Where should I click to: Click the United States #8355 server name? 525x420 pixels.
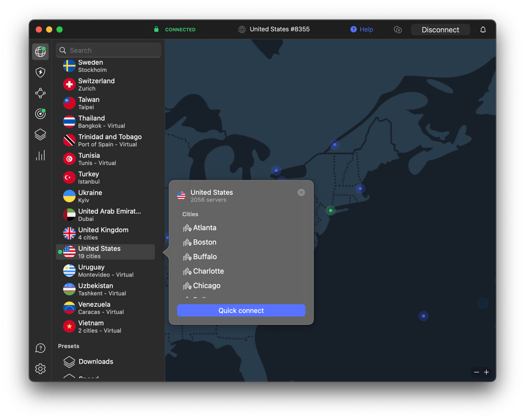tap(279, 29)
